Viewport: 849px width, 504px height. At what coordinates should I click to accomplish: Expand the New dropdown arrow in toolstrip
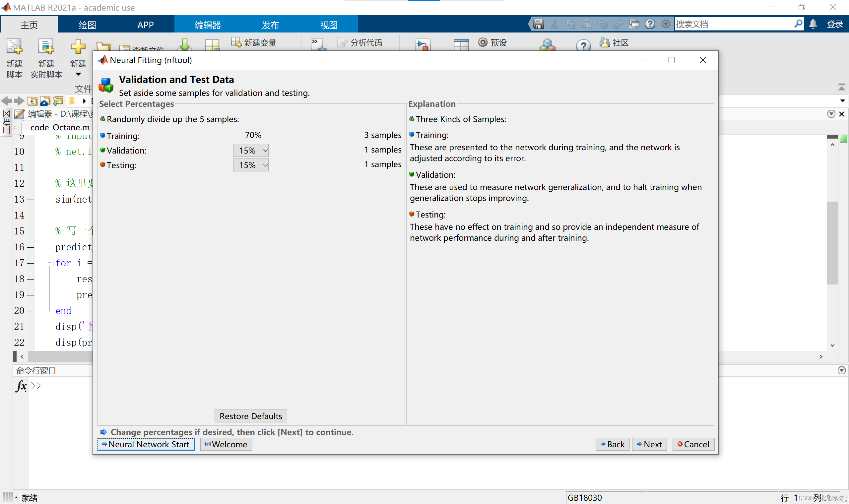click(x=78, y=74)
